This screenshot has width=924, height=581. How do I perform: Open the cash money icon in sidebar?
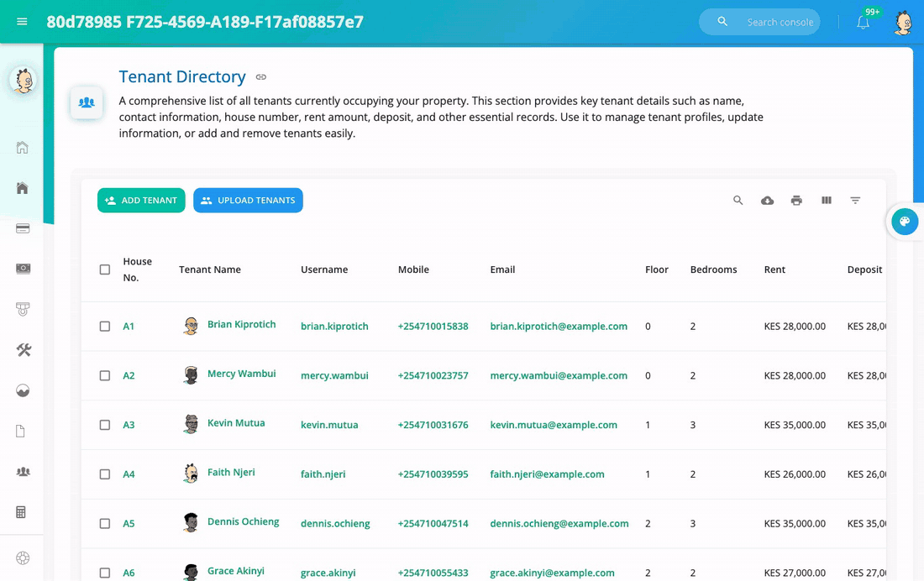pyautogui.click(x=23, y=269)
